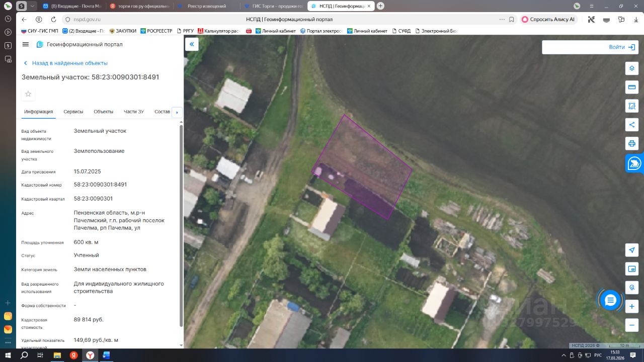
Task: Click the cadastral value 89 814 руб.
Action: click(x=89, y=319)
